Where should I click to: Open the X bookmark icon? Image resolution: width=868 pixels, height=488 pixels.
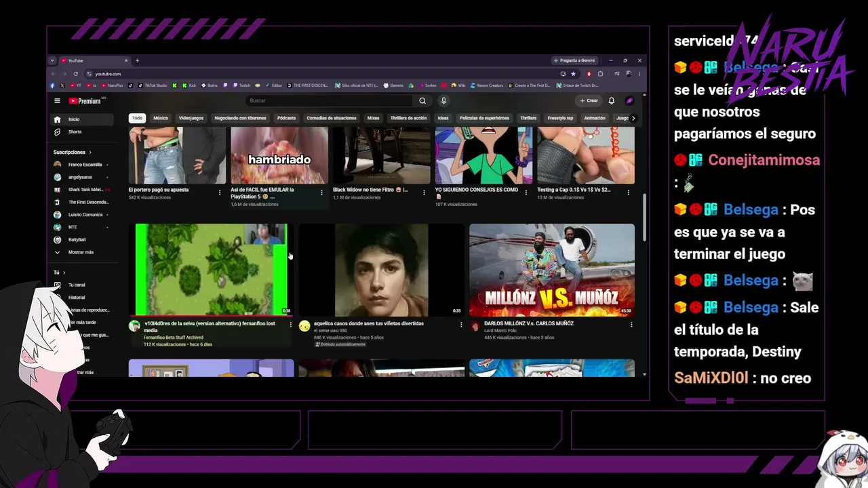tap(62, 85)
